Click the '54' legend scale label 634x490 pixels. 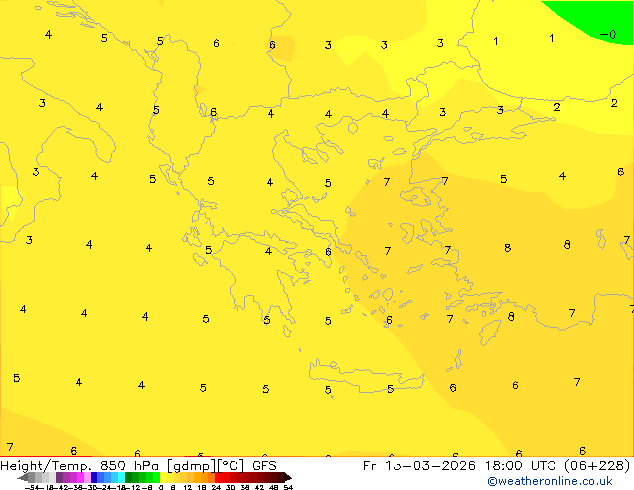click(288, 487)
